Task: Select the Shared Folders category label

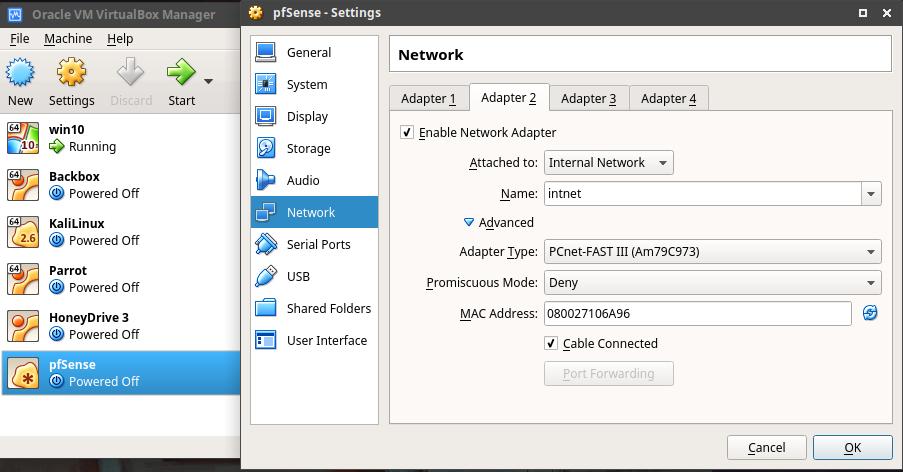Action: point(329,309)
